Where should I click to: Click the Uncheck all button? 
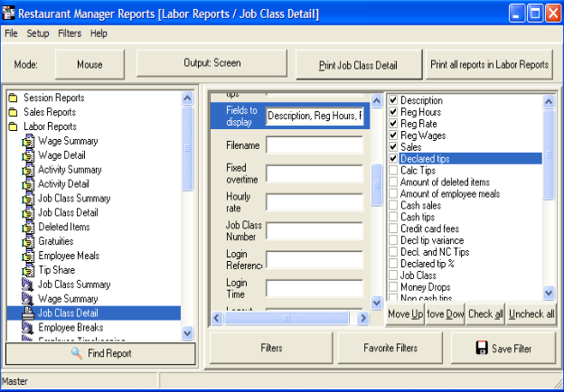pos(531,314)
